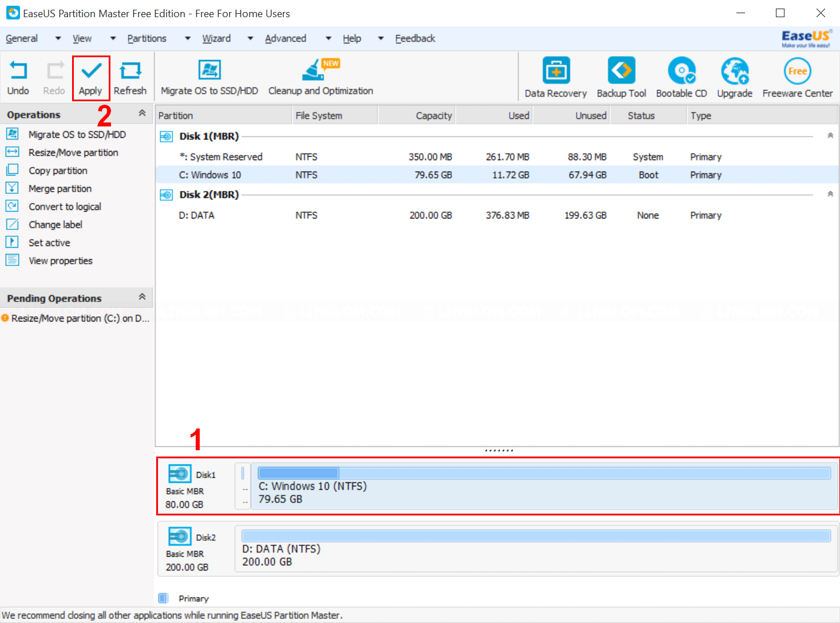
Task: Select the C: Windows 10 partition row
Action: (x=497, y=175)
